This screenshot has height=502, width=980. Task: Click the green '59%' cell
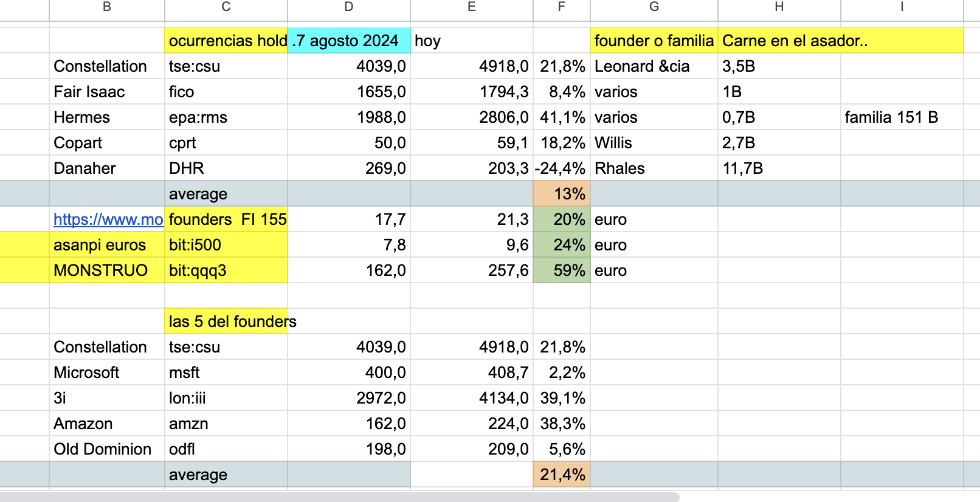point(562,270)
